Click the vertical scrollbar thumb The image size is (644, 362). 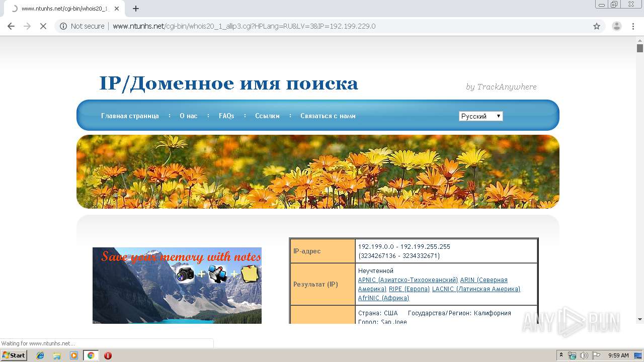(x=640, y=48)
